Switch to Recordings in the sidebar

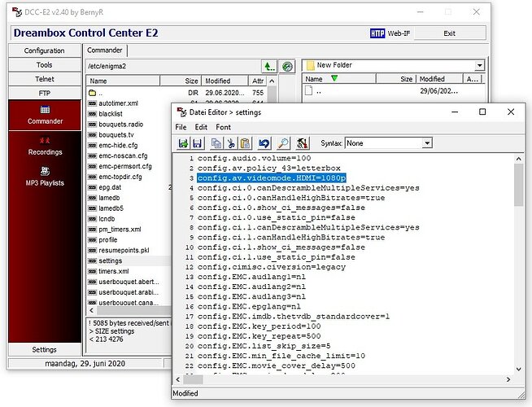pyautogui.click(x=45, y=147)
